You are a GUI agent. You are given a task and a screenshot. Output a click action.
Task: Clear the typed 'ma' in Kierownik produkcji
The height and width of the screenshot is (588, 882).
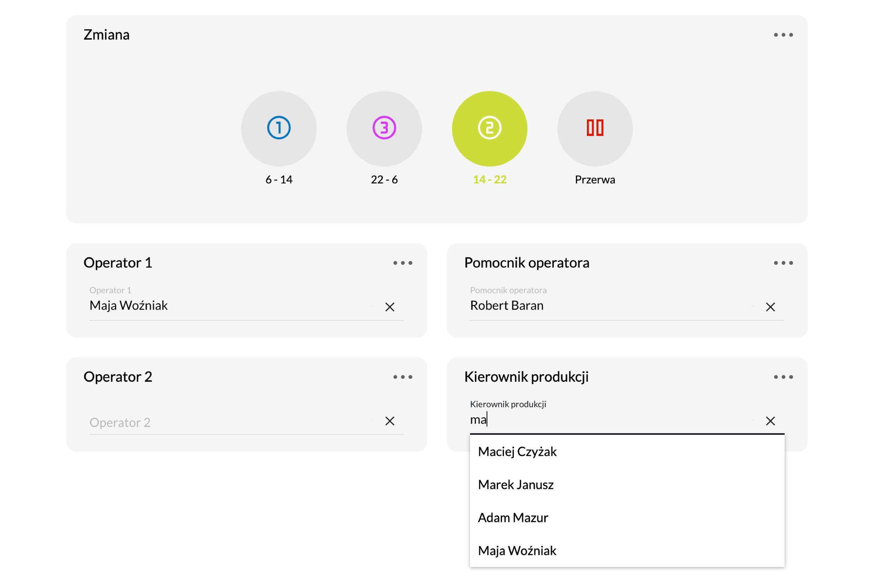[x=770, y=421]
